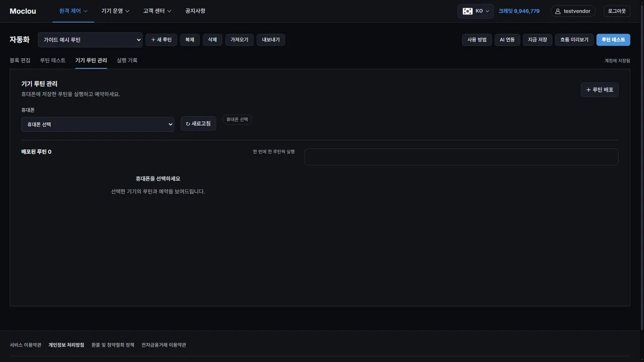Click the 계정에 저장됨 status text
The height and width of the screenshot is (362, 644).
(x=617, y=61)
